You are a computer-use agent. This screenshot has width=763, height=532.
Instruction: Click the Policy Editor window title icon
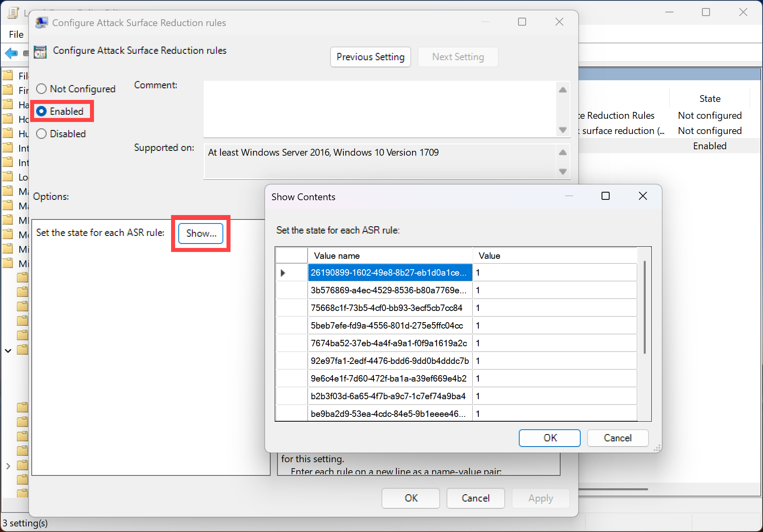[x=13, y=13]
